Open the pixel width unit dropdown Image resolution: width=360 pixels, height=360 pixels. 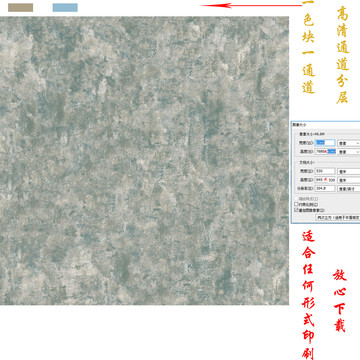pyautogui.click(x=349, y=143)
